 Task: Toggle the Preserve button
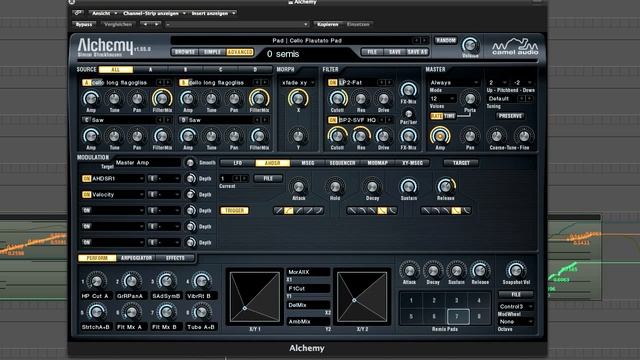[x=510, y=116]
